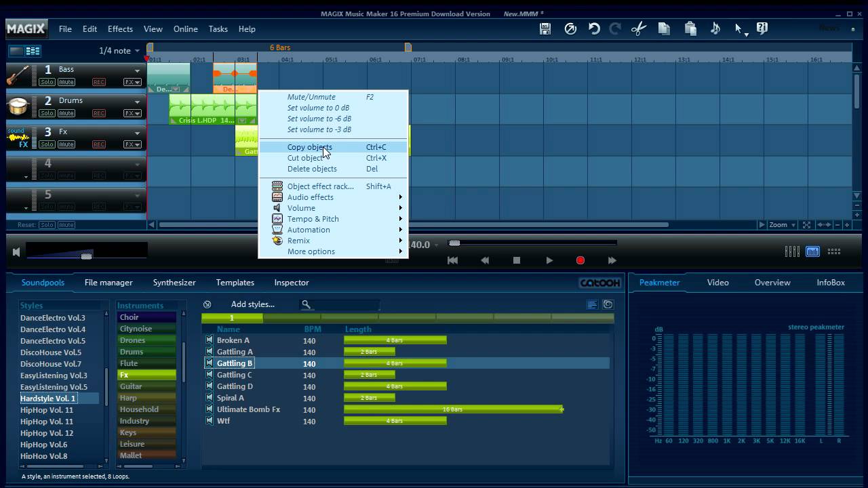Switch to the Synthesizer tab
The height and width of the screenshot is (488, 868).
pos(174,283)
